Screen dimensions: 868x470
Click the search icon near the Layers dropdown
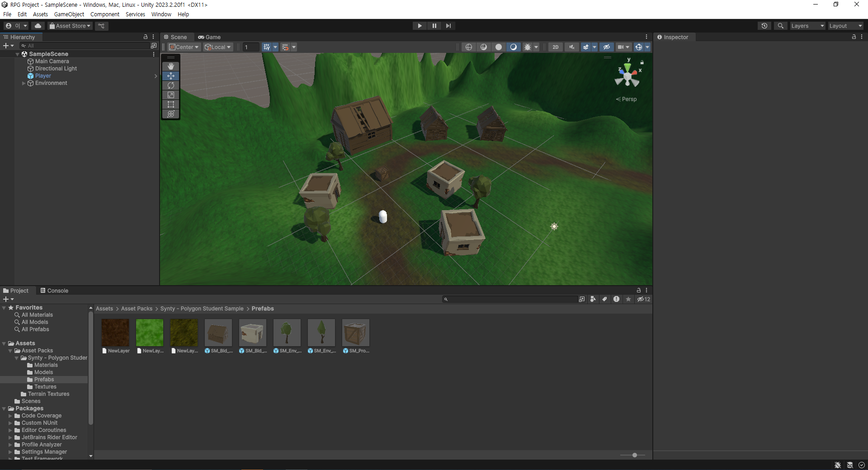click(x=781, y=26)
